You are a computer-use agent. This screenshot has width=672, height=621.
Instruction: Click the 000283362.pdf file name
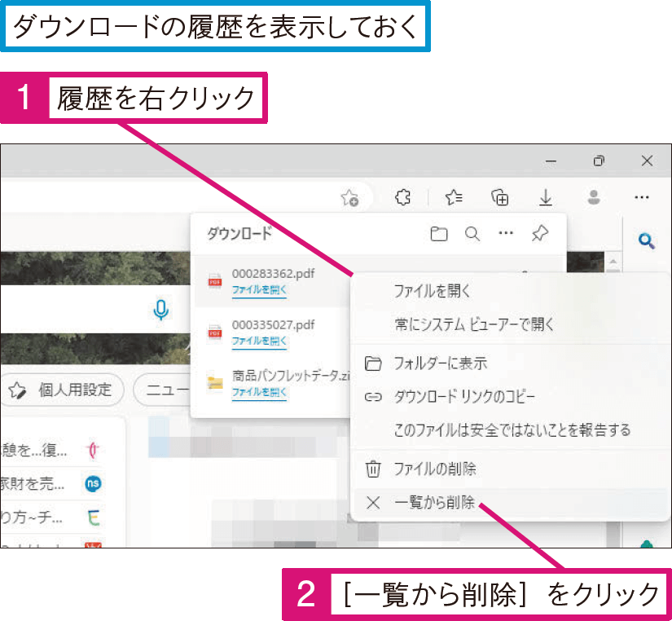(x=273, y=273)
